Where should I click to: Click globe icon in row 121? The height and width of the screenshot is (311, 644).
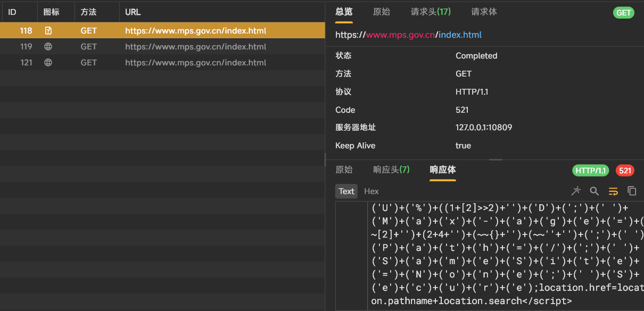coord(48,63)
